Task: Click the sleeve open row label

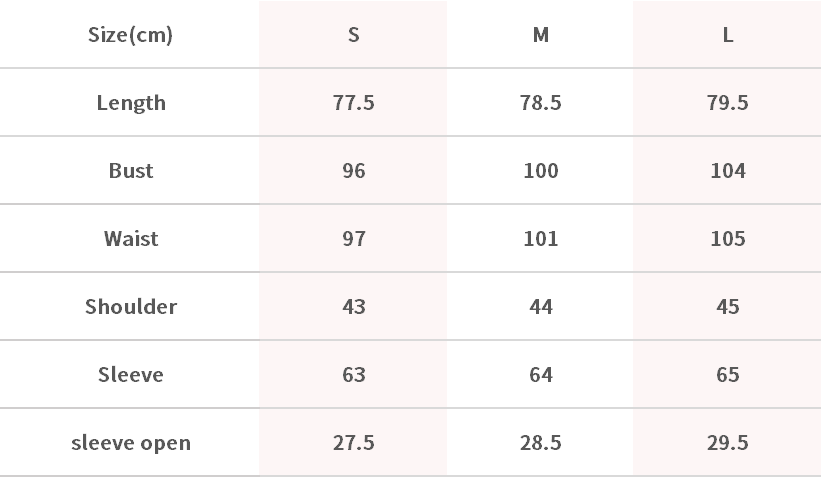Action: [131, 443]
